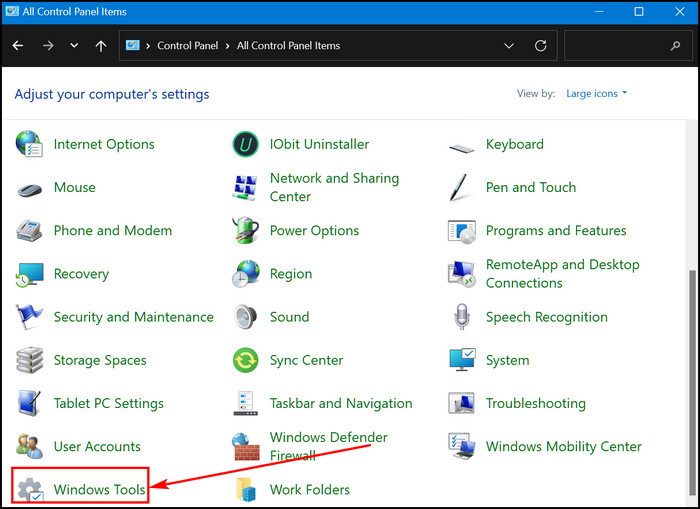Open the Mouse settings link

click(x=75, y=187)
